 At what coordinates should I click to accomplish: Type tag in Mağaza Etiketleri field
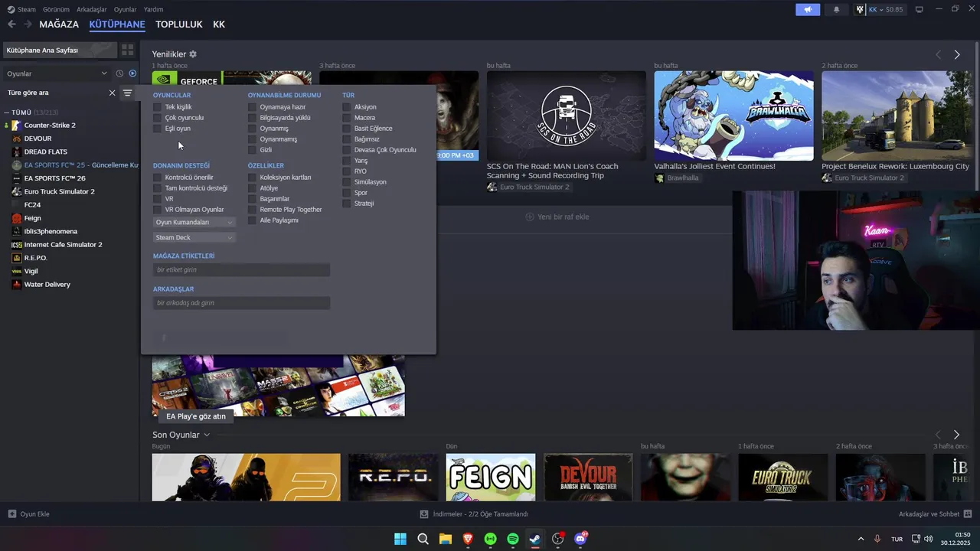241,269
